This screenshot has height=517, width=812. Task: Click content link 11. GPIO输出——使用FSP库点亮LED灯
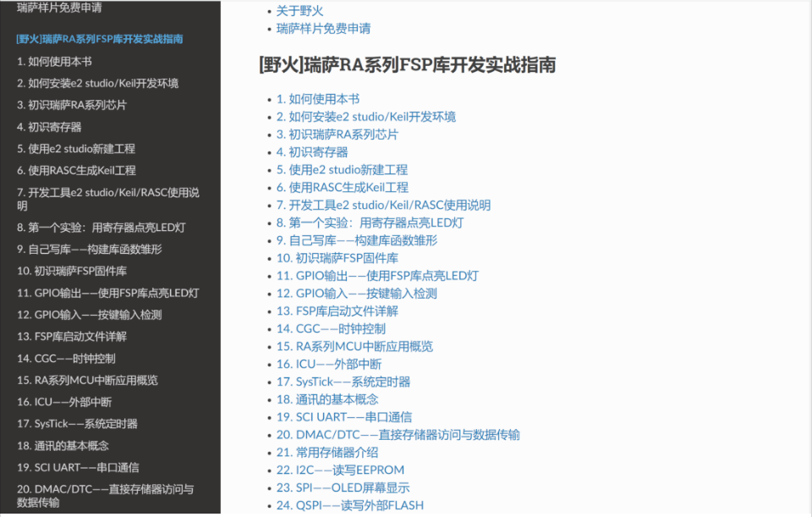pyautogui.click(x=377, y=276)
